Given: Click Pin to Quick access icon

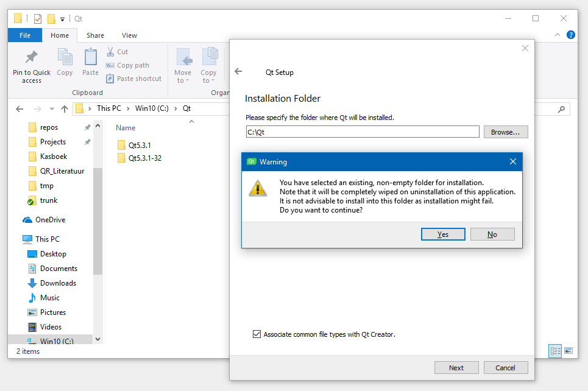Looking at the screenshot, I should [32, 57].
